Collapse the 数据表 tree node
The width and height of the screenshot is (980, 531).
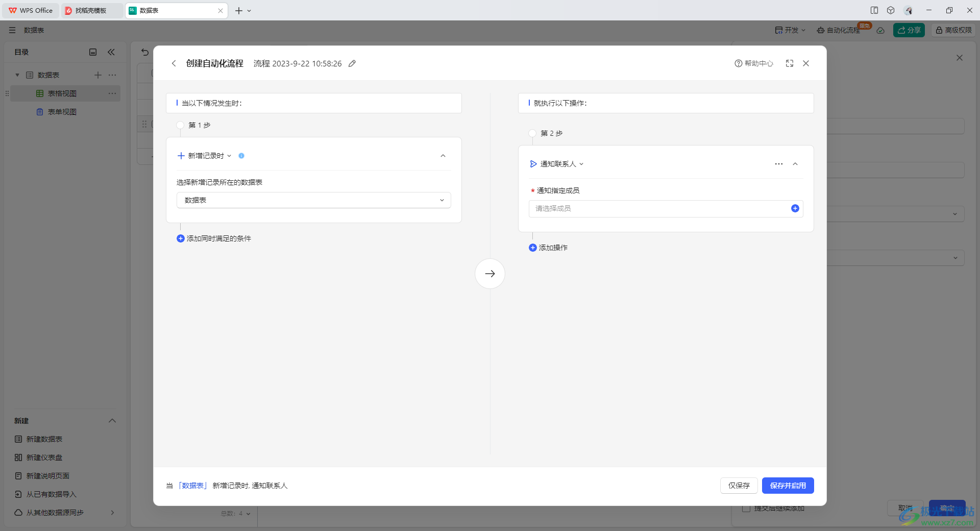coord(17,75)
